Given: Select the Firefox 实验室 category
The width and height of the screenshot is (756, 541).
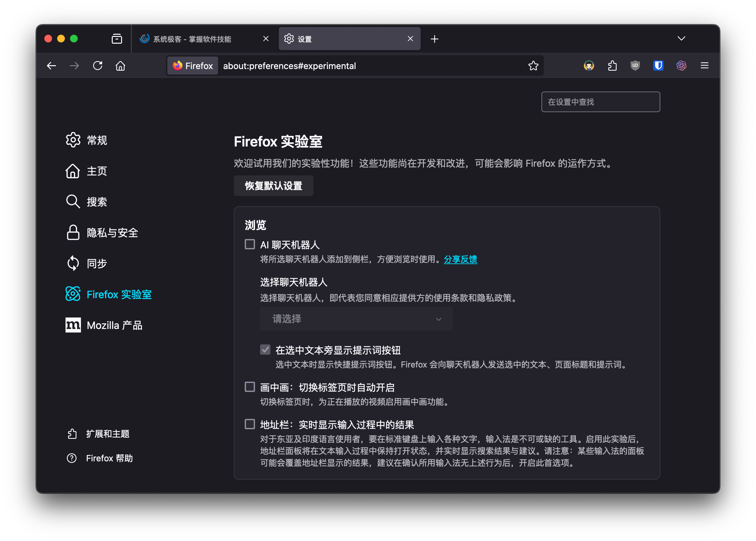Looking at the screenshot, I should point(109,295).
